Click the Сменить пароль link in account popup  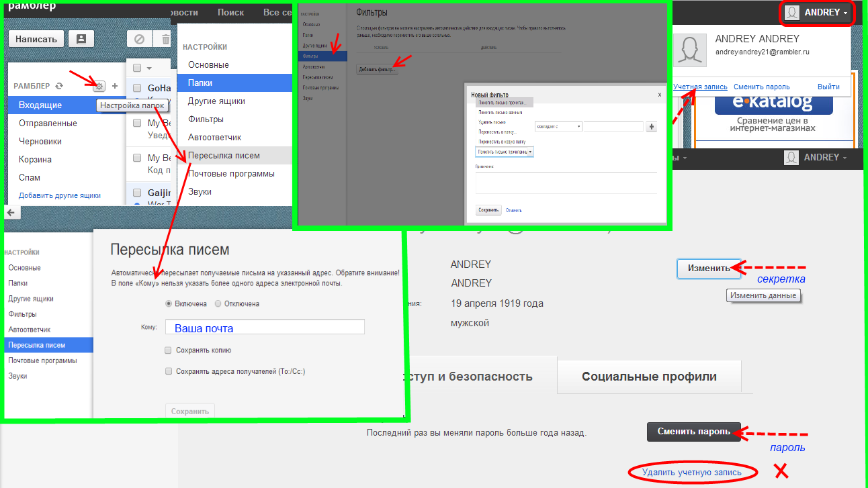tap(762, 87)
